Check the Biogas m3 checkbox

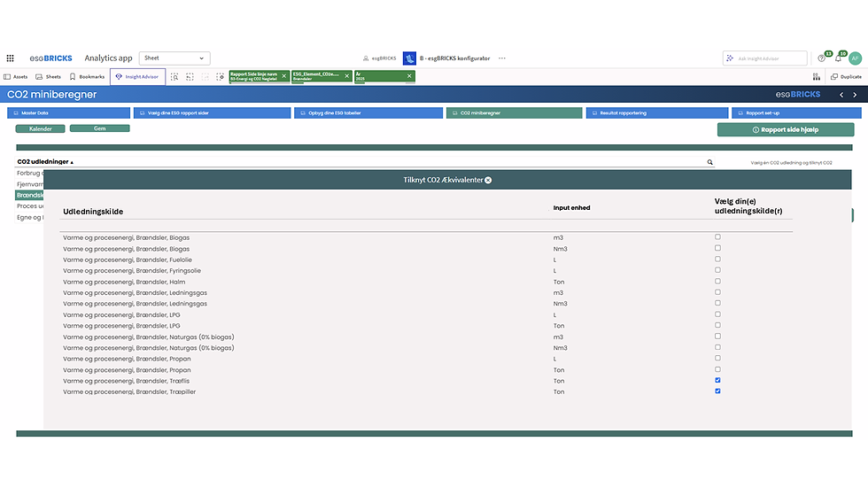click(717, 236)
